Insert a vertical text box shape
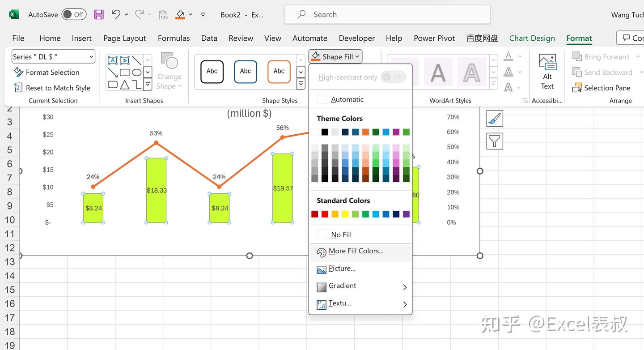The height and width of the screenshot is (350, 644). (125, 60)
